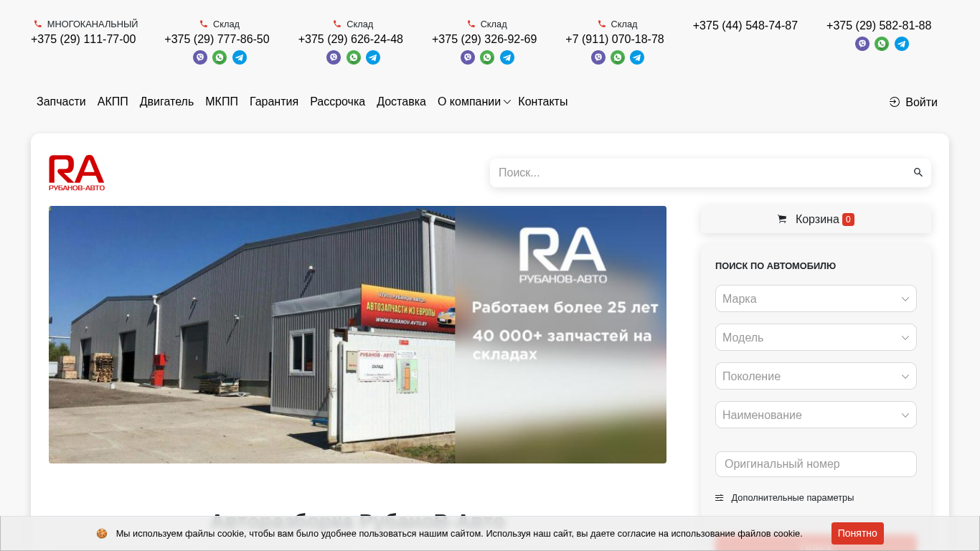Viewport: 980px width, 551px height.
Task: Open WhatsApp for +375 (29) 326-92-69
Action: click(x=487, y=57)
